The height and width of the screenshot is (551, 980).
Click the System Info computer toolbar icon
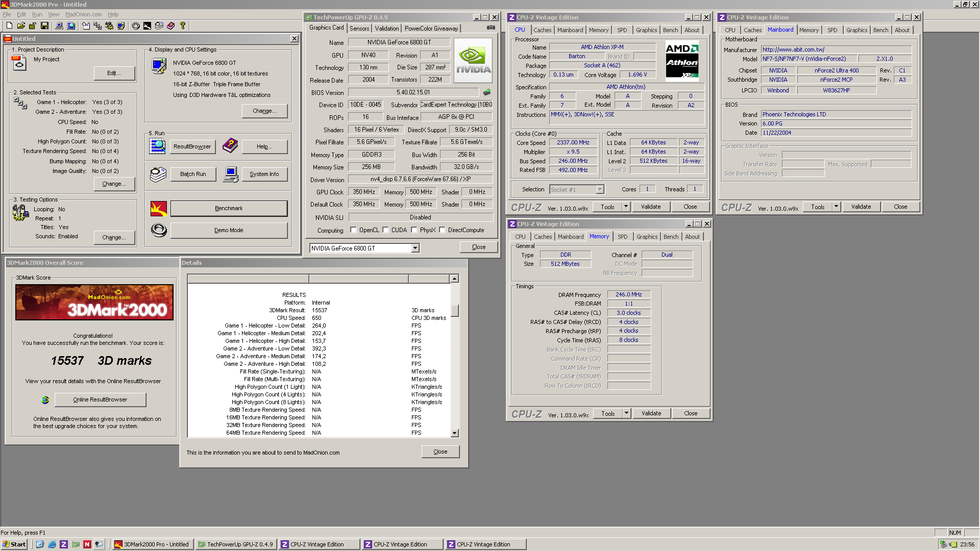coord(59,26)
